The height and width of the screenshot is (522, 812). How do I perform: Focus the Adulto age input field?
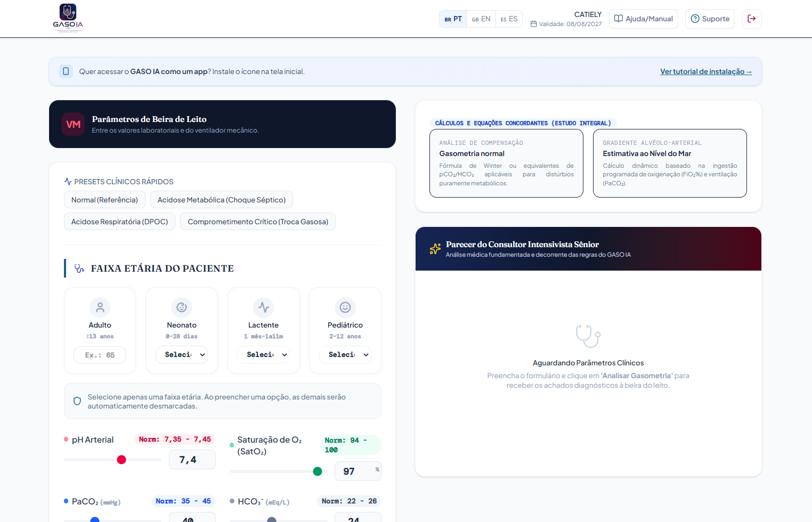[100, 355]
